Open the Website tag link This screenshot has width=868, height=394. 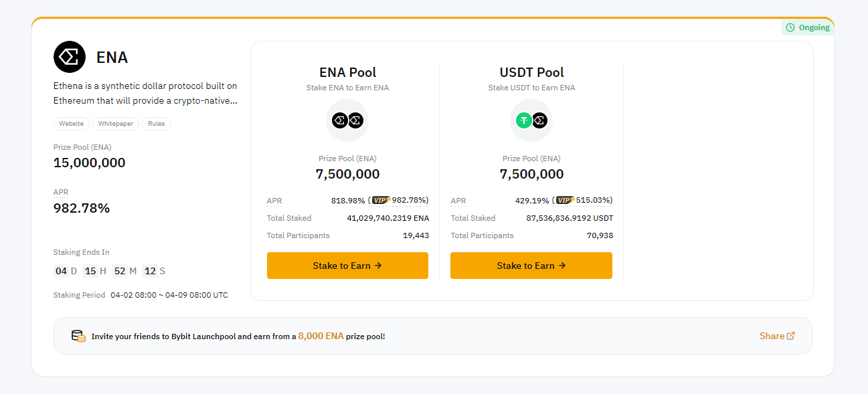pyautogui.click(x=72, y=124)
